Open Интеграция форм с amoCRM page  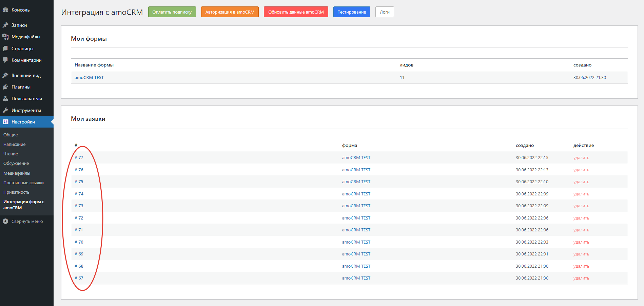[24, 205]
